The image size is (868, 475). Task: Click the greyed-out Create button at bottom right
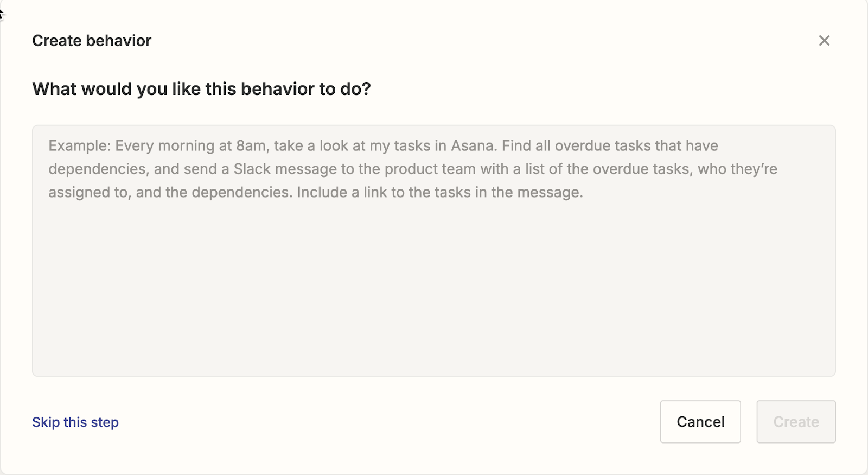coord(796,422)
